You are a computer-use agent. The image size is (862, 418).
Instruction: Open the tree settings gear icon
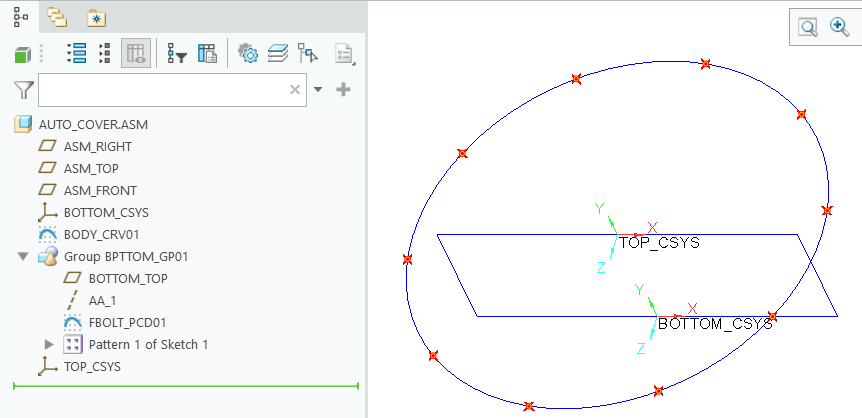[248, 53]
